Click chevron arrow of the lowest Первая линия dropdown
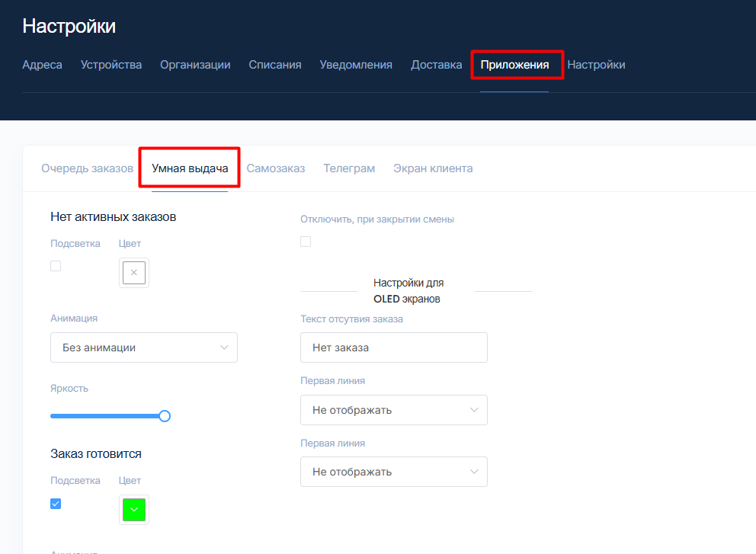 (x=474, y=472)
